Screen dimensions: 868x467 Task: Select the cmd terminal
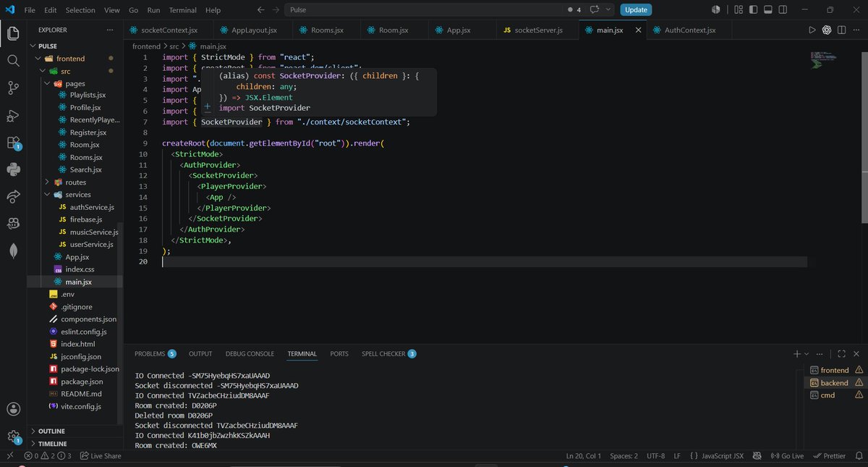pos(835,395)
